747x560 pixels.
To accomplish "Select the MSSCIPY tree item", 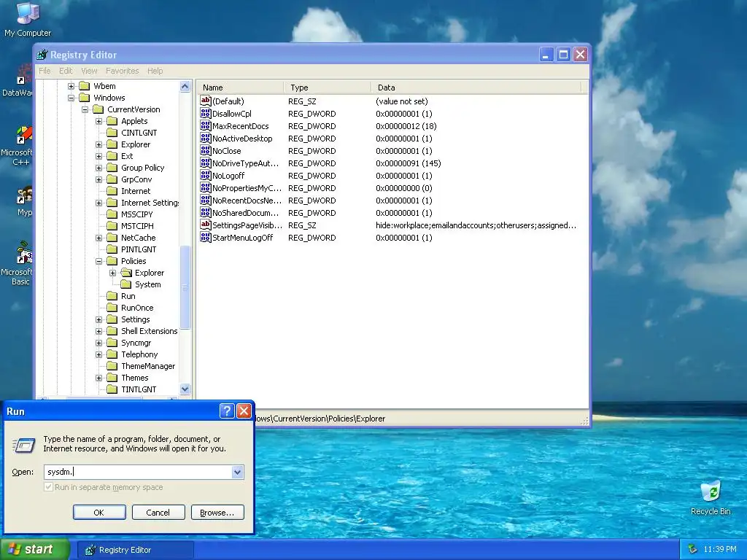I will [x=136, y=214].
